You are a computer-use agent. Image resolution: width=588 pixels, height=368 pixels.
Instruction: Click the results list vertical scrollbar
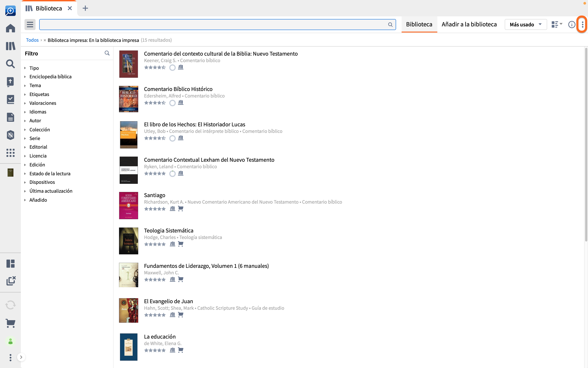[586, 145]
